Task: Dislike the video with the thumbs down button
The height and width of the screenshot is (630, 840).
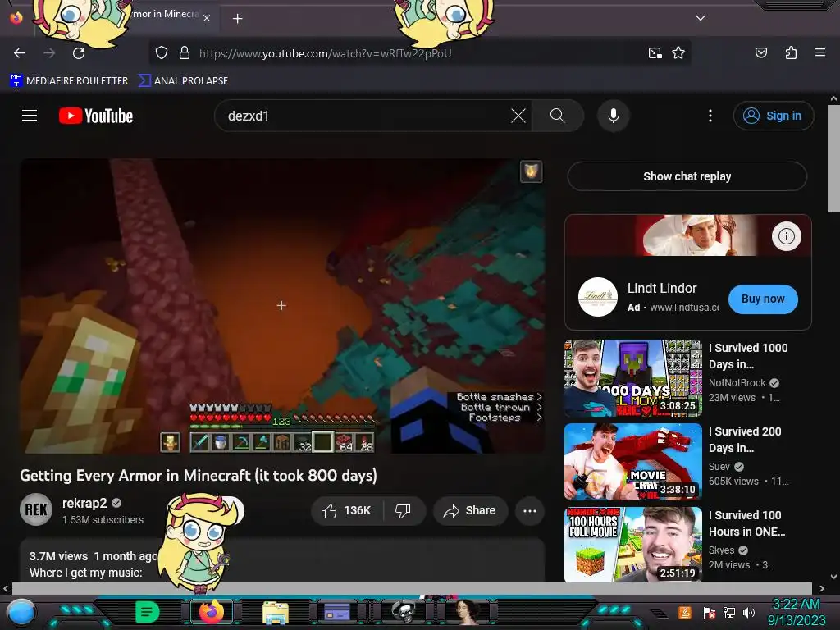Action: point(404,510)
